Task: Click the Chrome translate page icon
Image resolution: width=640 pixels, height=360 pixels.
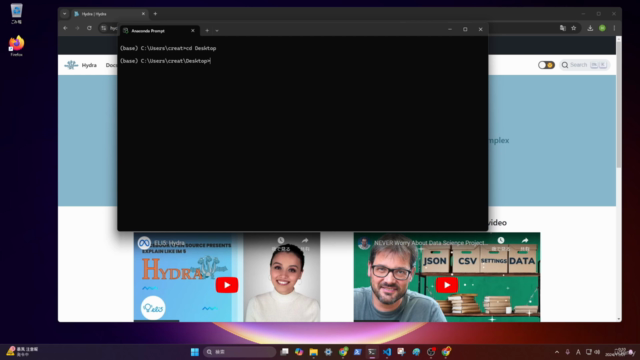Action: coord(563,28)
